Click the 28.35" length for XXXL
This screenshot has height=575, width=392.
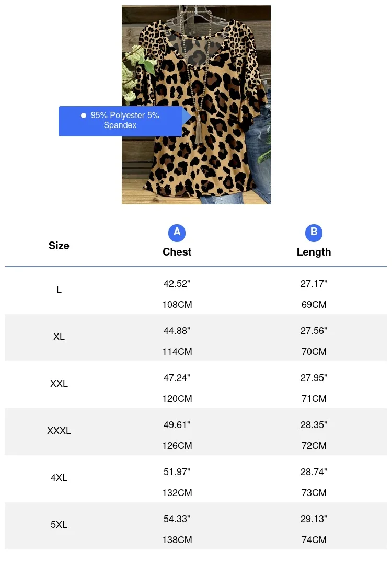click(x=314, y=425)
